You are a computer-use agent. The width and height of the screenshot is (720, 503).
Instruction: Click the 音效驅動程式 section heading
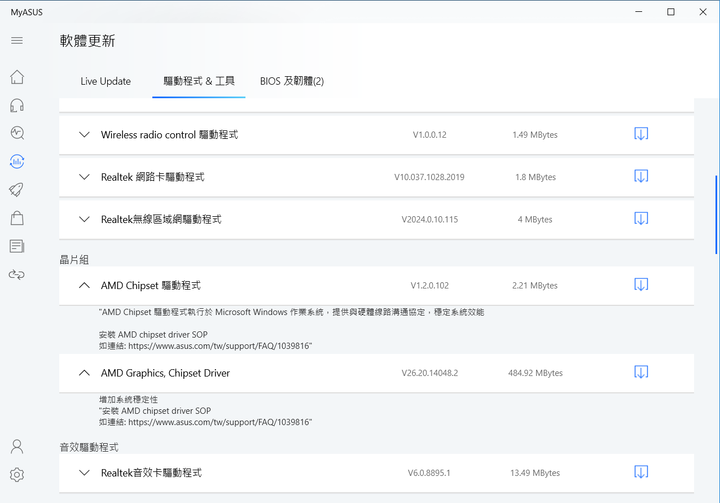click(x=89, y=447)
